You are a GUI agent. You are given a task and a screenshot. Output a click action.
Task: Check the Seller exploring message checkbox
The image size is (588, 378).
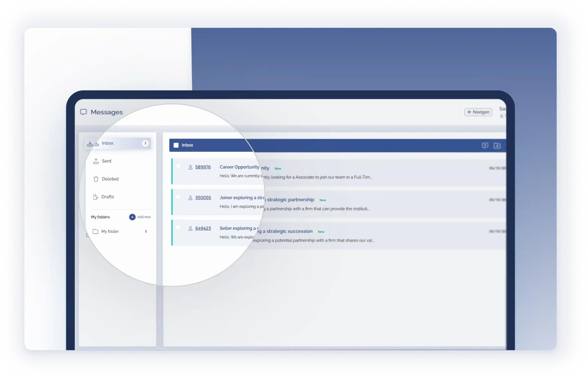coord(178,228)
